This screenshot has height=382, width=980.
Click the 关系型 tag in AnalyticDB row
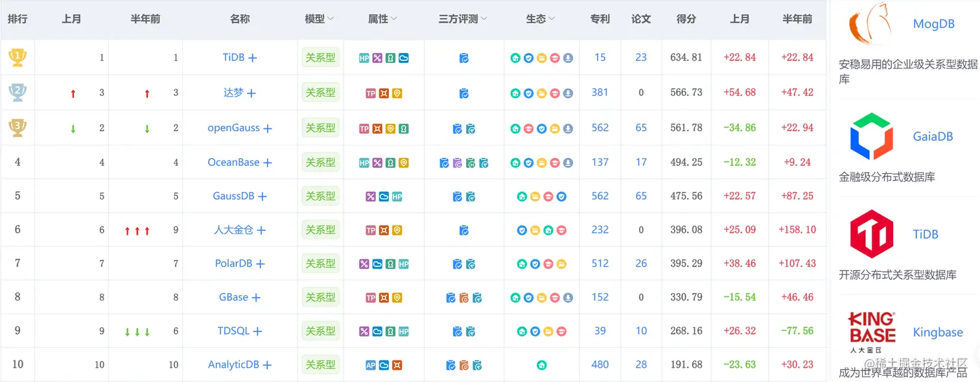(x=321, y=364)
